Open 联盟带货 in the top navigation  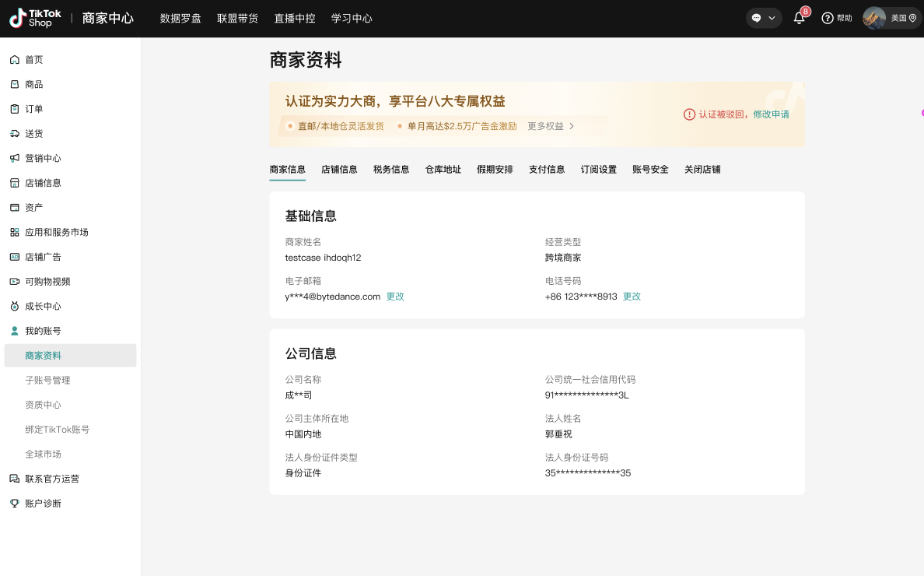pos(237,18)
